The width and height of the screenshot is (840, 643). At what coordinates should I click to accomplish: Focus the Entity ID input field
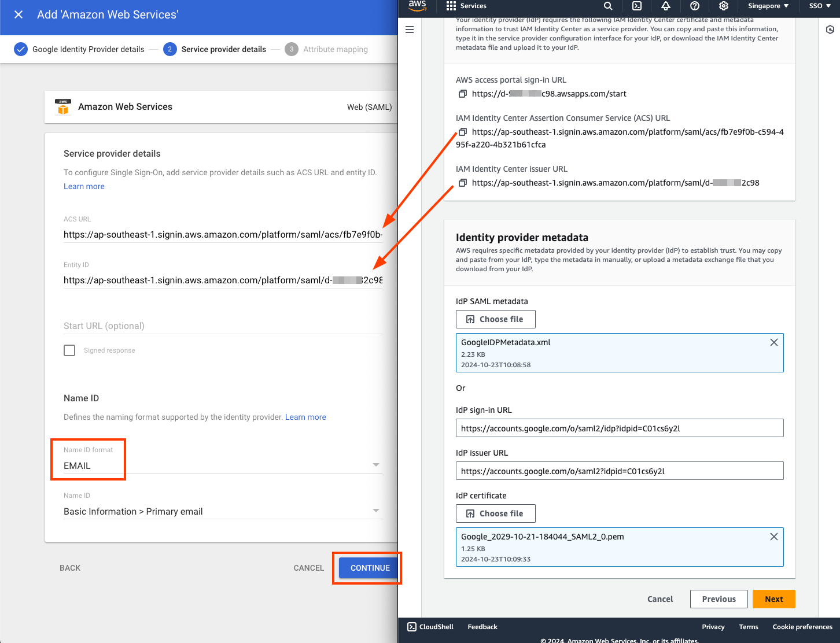(x=223, y=280)
